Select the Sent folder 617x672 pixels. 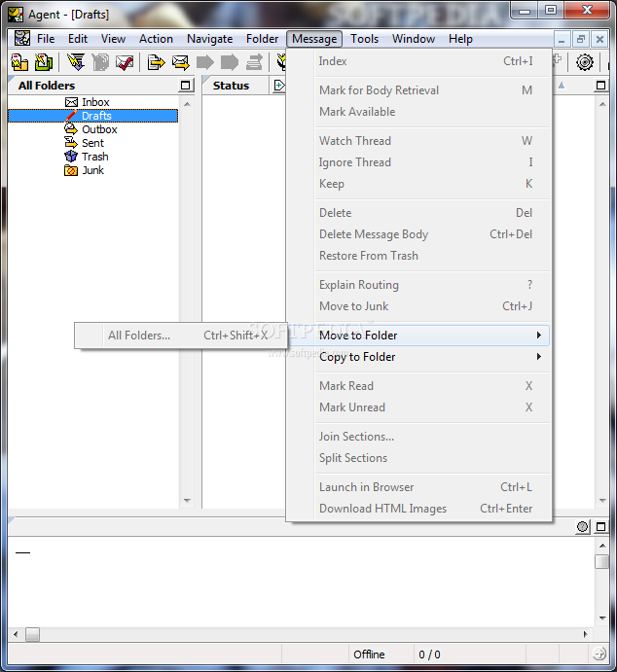92,143
